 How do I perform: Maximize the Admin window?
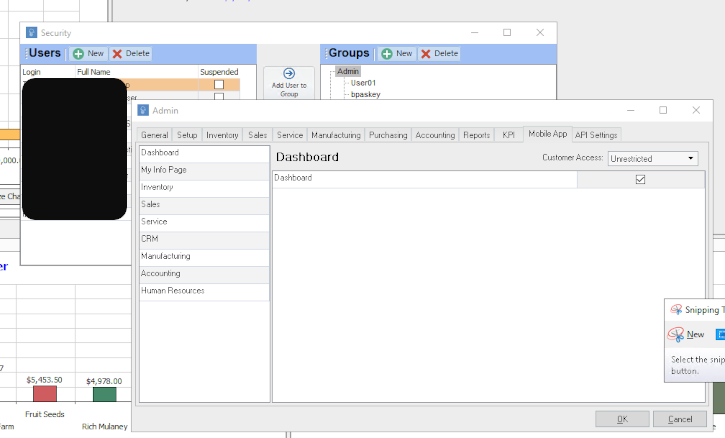click(663, 110)
